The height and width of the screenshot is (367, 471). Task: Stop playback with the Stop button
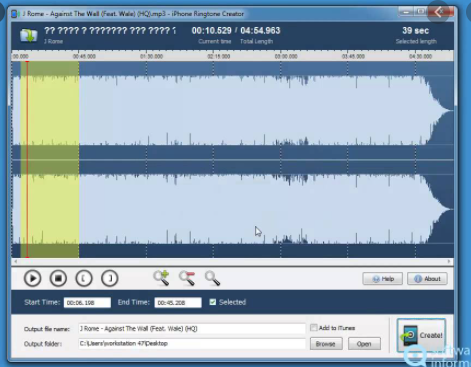pyautogui.click(x=58, y=278)
